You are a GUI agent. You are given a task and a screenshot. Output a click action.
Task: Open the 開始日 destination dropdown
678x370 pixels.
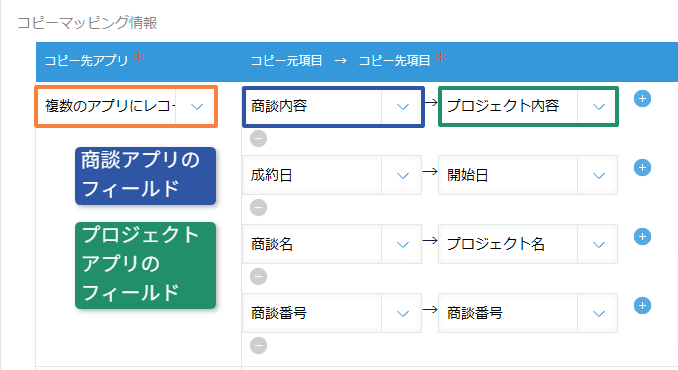tap(528, 175)
